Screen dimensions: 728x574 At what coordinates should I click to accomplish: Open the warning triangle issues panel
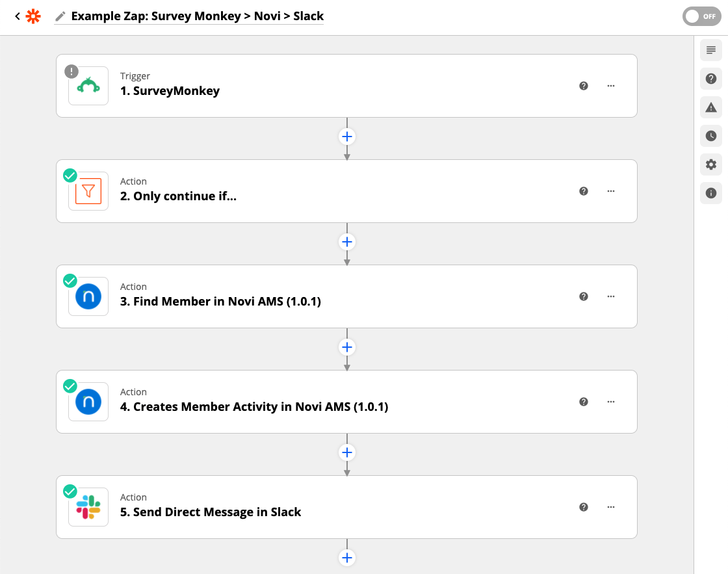tap(711, 108)
